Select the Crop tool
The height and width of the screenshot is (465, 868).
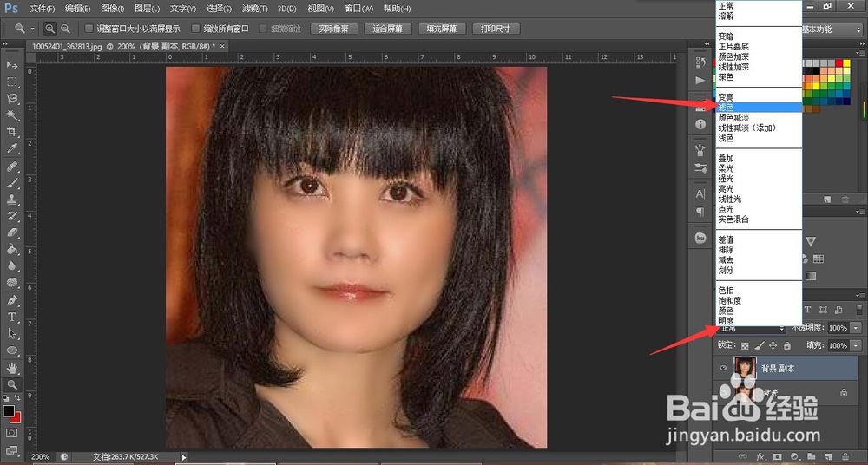(12, 132)
